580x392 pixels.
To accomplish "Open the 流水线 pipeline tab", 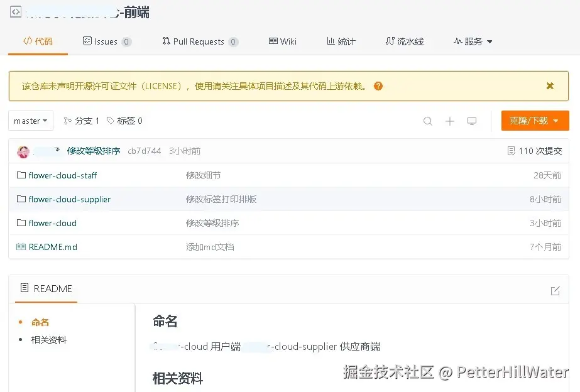I will tap(404, 41).
